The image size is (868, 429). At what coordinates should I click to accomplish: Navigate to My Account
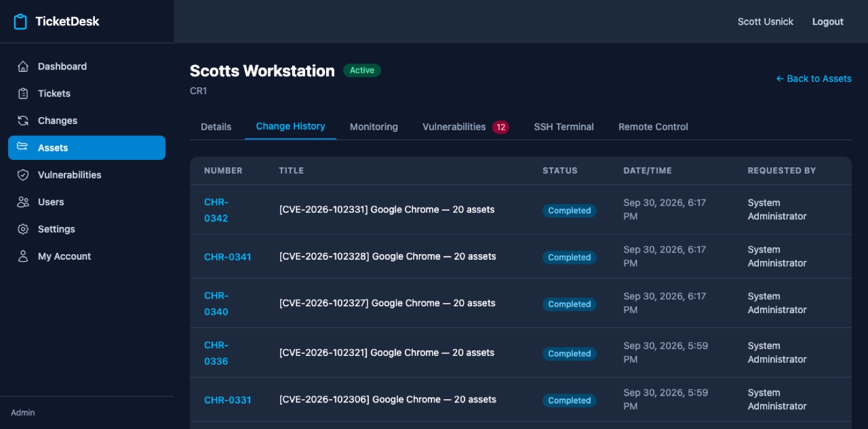87,256
